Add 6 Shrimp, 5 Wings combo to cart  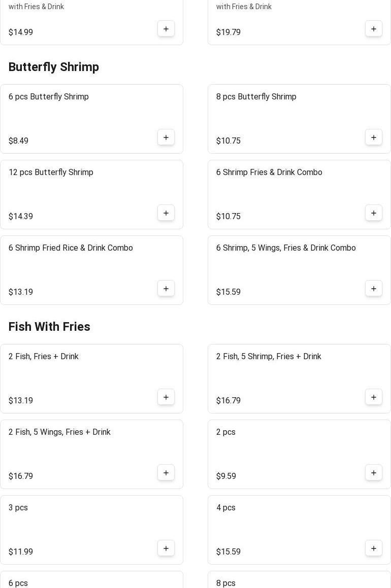point(374,289)
